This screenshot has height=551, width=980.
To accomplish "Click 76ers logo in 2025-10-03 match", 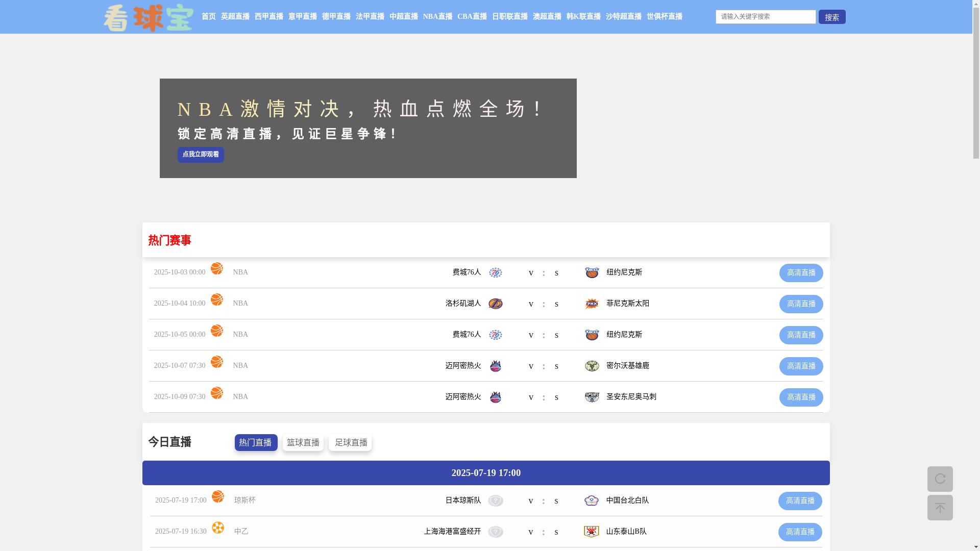I will point(496,272).
